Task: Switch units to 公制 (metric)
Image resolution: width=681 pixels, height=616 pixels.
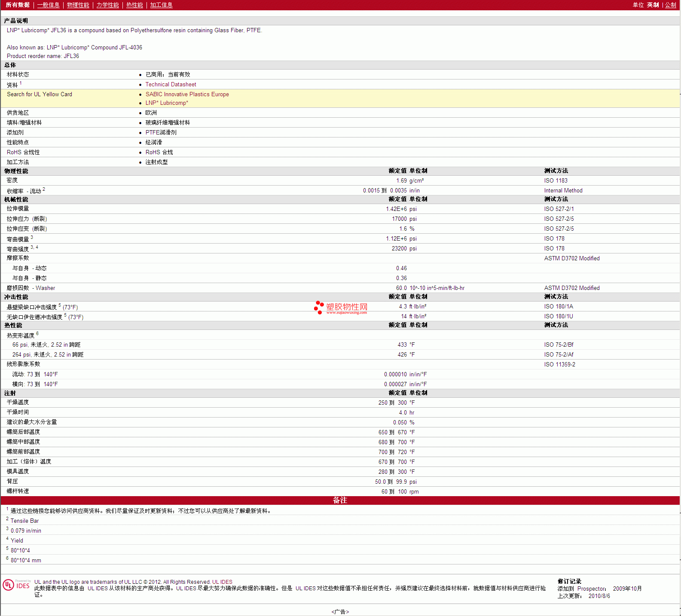Action: click(670, 5)
